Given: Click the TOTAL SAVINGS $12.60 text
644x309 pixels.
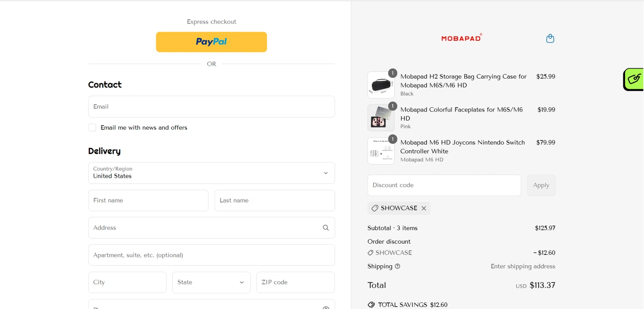Looking at the screenshot, I should (413, 305).
